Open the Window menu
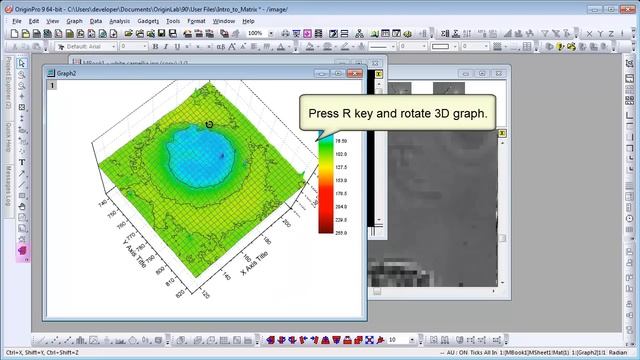This screenshot has height=360, width=640. (x=224, y=21)
